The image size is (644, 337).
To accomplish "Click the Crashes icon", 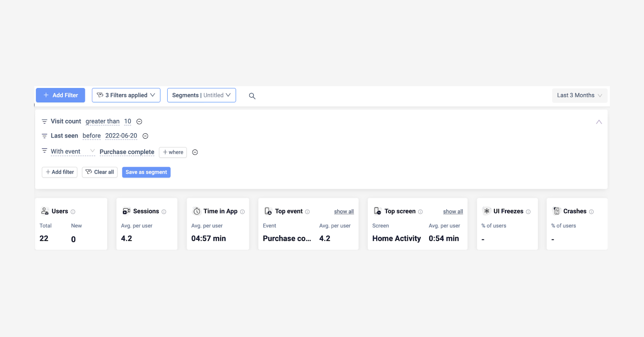I will (x=556, y=211).
